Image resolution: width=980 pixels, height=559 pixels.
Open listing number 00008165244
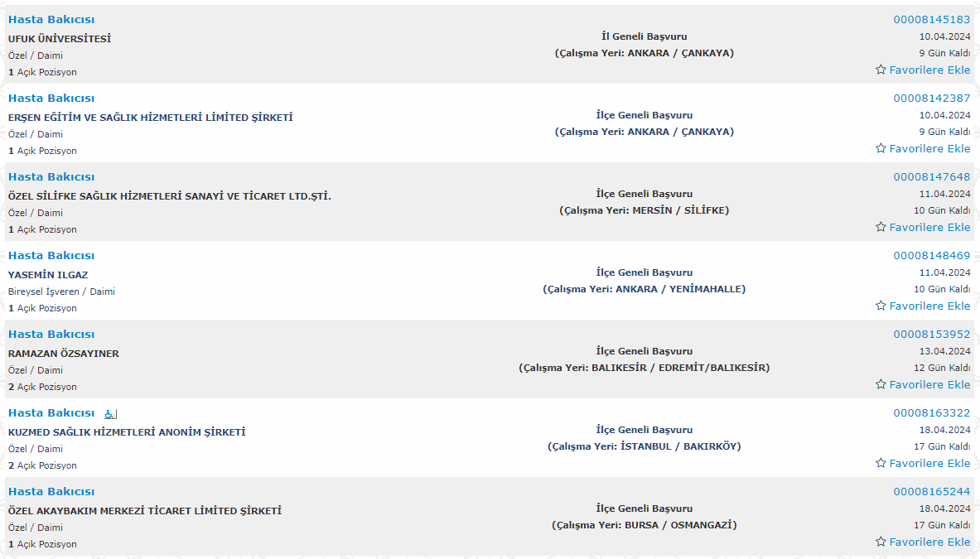click(932, 492)
